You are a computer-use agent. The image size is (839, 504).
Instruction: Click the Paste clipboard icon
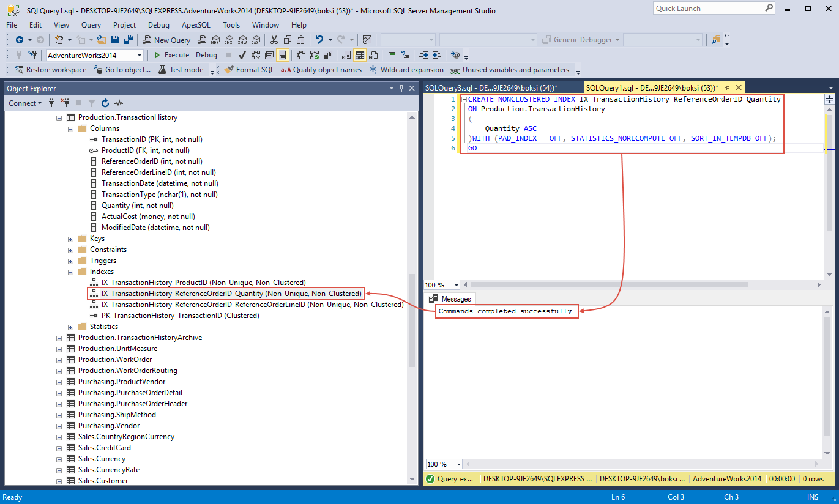[300, 40]
